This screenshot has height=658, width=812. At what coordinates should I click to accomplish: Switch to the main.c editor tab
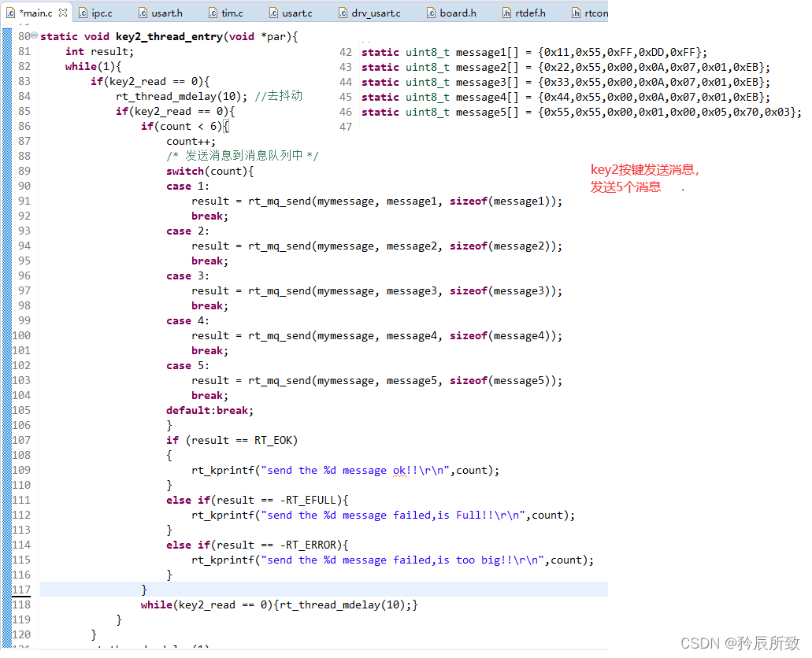click(36, 13)
